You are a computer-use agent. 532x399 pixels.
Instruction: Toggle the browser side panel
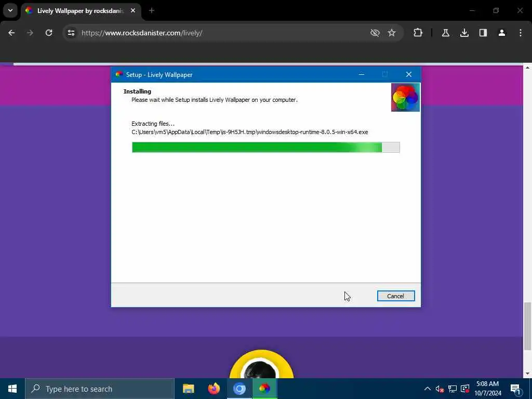tap(483, 33)
